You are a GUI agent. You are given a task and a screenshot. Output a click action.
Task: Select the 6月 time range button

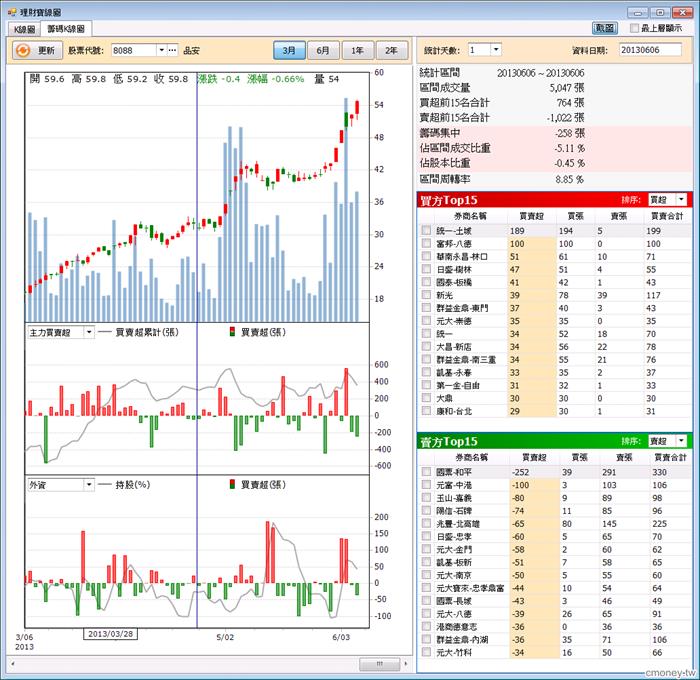323,50
